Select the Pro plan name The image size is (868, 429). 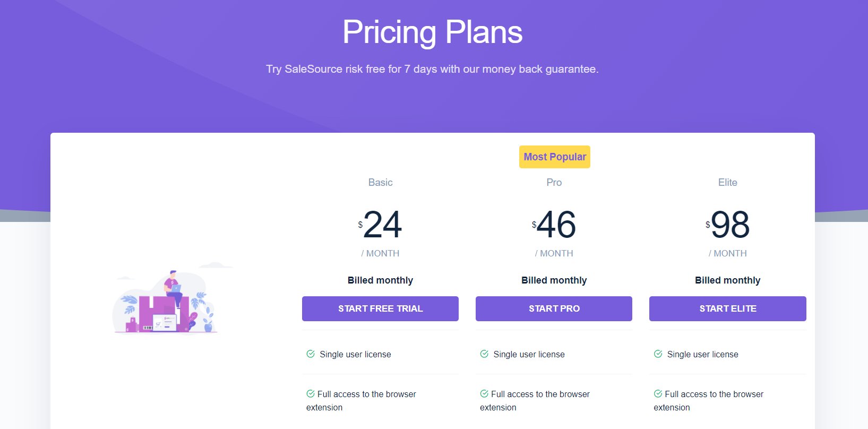point(554,183)
